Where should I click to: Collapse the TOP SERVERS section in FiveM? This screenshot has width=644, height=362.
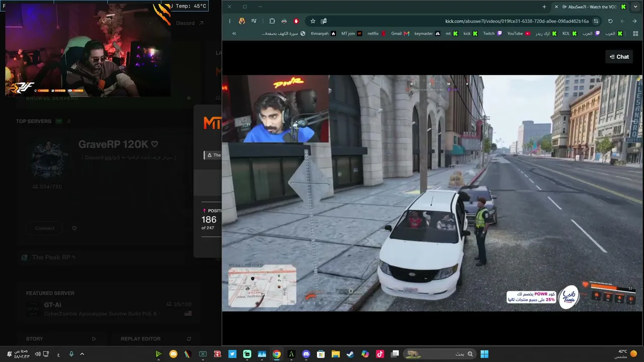click(x=69, y=121)
